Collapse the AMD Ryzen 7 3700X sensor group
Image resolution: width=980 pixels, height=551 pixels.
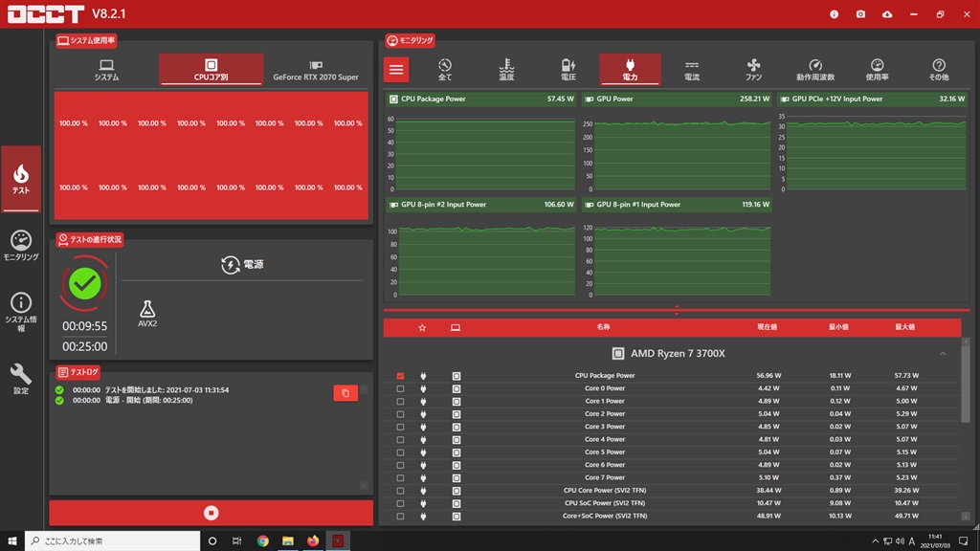coord(943,354)
